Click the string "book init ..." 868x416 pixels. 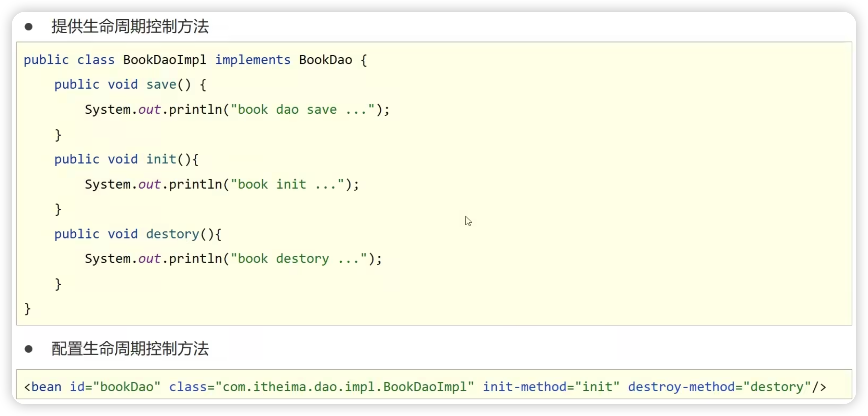287,184
